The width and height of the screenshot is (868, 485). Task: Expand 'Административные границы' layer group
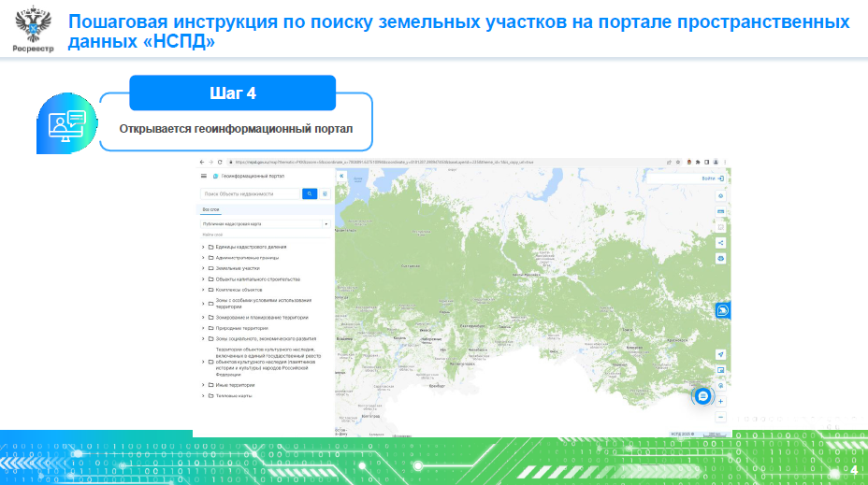coord(203,258)
